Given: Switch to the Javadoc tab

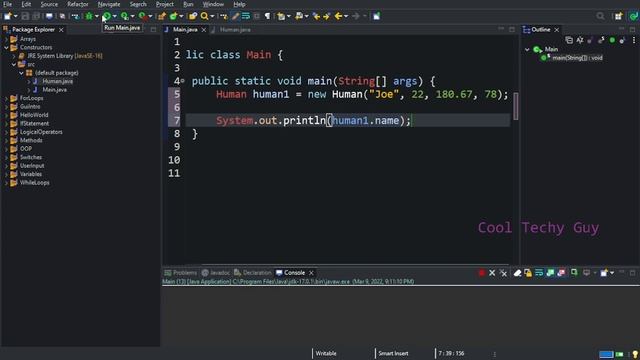Looking at the screenshot, I should click(216, 273).
